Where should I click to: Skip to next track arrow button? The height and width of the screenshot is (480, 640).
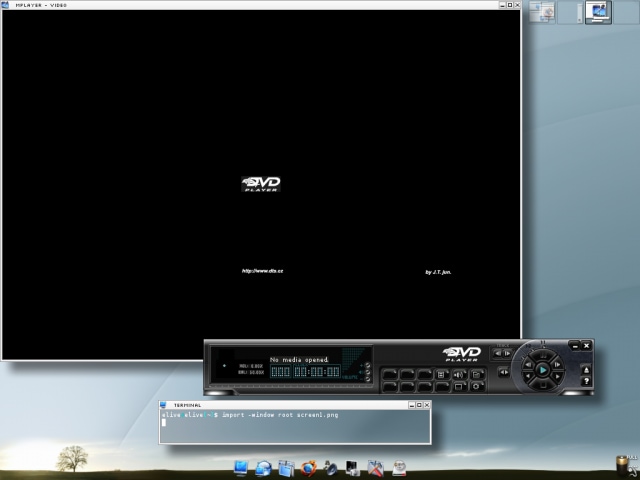click(x=507, y=353)
